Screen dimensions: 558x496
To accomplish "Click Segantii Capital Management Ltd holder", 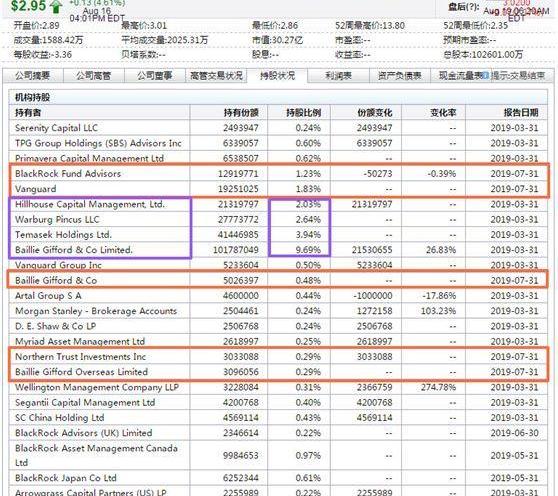I will coord(85,403).
